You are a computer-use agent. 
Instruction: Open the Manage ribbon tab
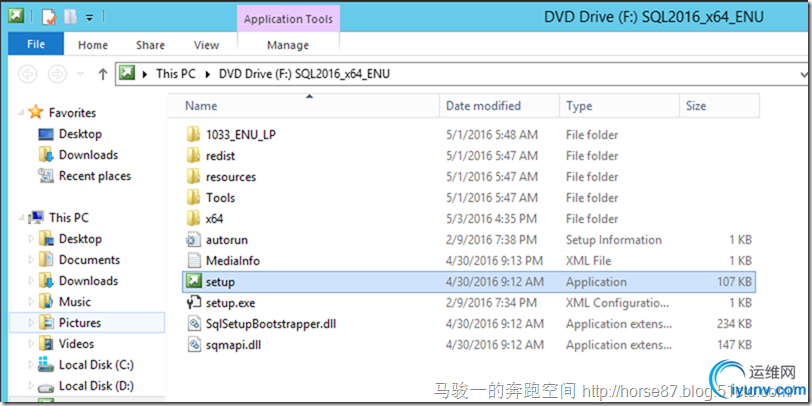pos(288,45)
